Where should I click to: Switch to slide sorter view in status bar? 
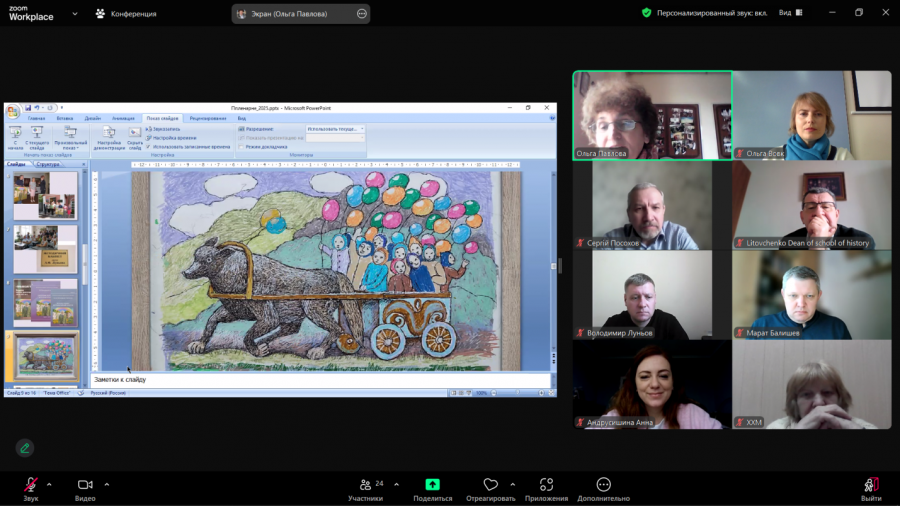pos(461,393)
